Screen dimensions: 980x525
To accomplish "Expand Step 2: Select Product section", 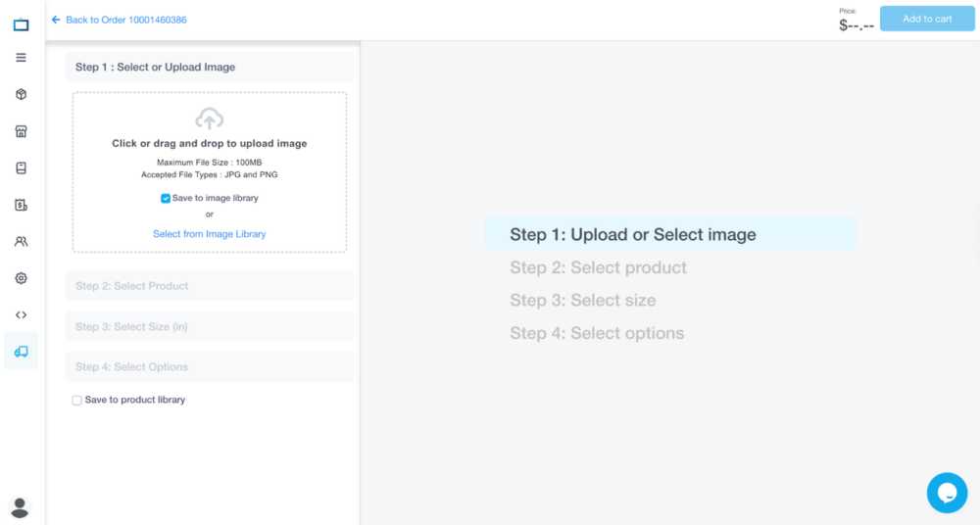I will tap(209, 286).
